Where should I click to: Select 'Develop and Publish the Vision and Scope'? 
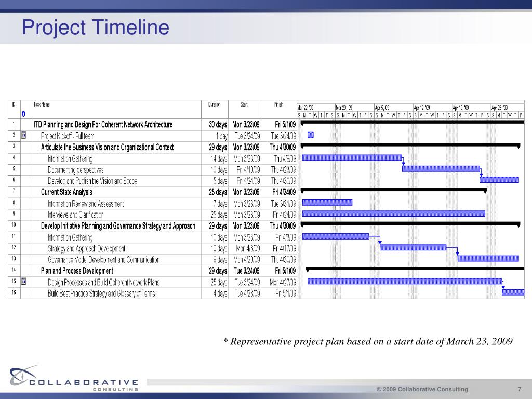92,181
